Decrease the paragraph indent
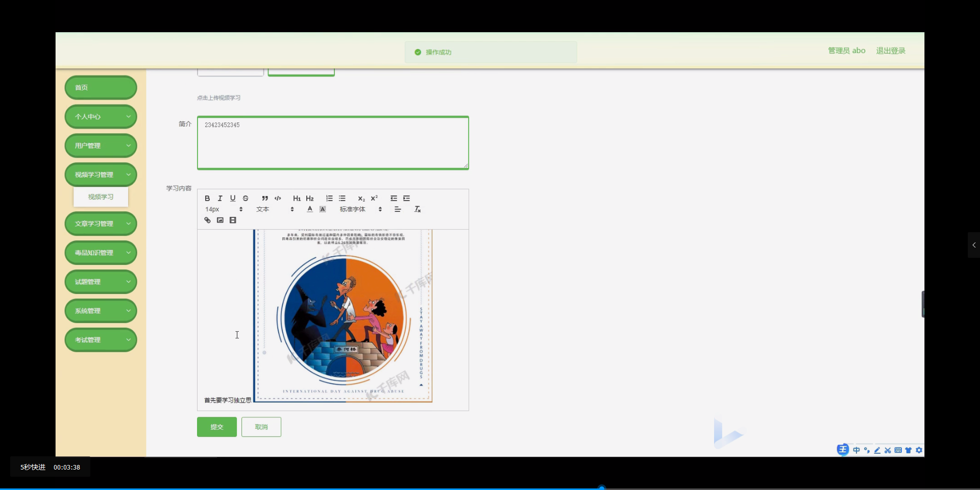 pyautogui.click(x=394, y=198)
